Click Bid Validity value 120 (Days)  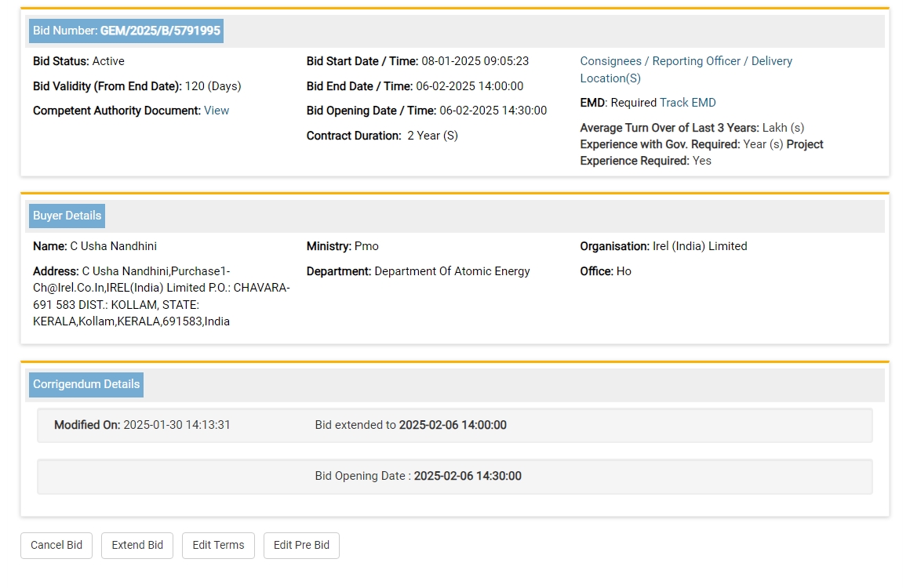[213, 86]
